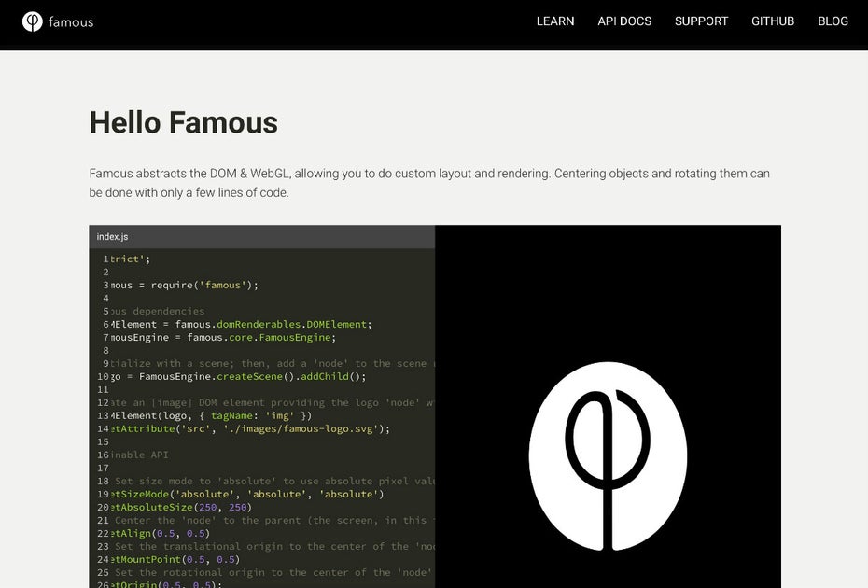Click the 'Hello Famous' heading
Image resolution: width=868 pixels, height=588 pixels.
click(x=184, y=122)
